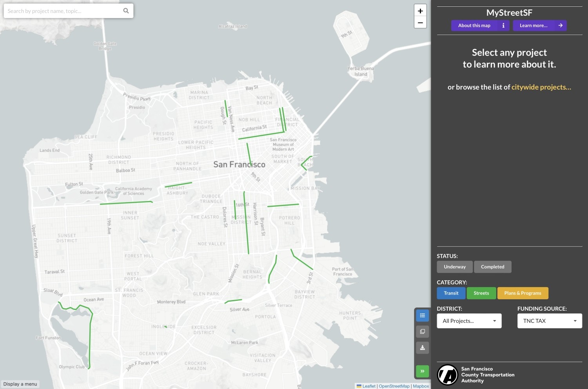The height and width of the screenshot is (389, 588).
Task: Click the arrow icon next to Learn more
Action: tap(561, 25)
